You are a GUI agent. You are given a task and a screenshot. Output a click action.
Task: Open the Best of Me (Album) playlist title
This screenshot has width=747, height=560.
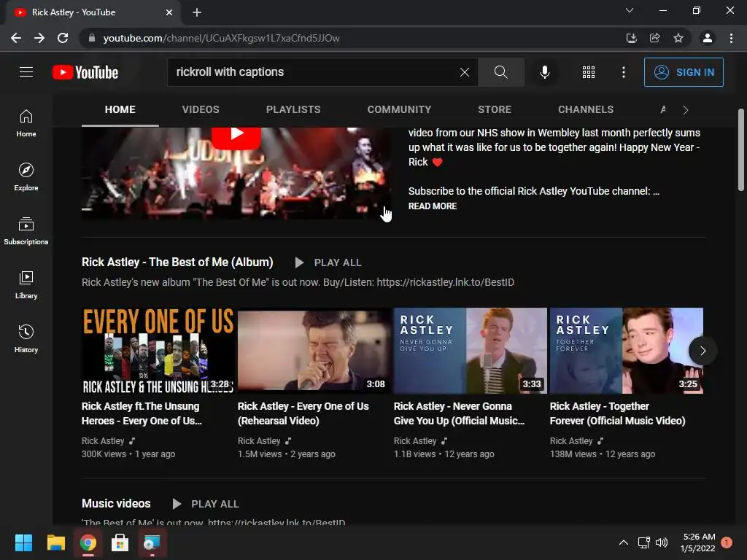click(x=177, y=262)
